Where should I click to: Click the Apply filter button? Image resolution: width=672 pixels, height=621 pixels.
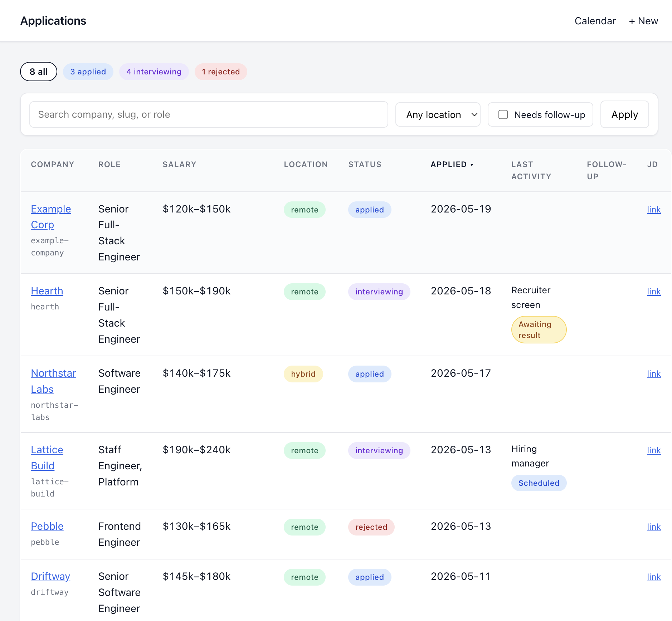(624, 114)
